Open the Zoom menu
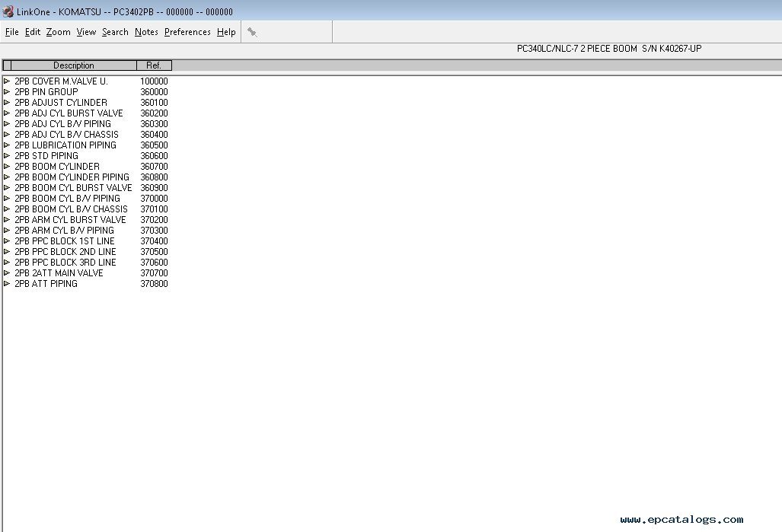Screen dimensions: 782x532 click(x=59, y=32)
